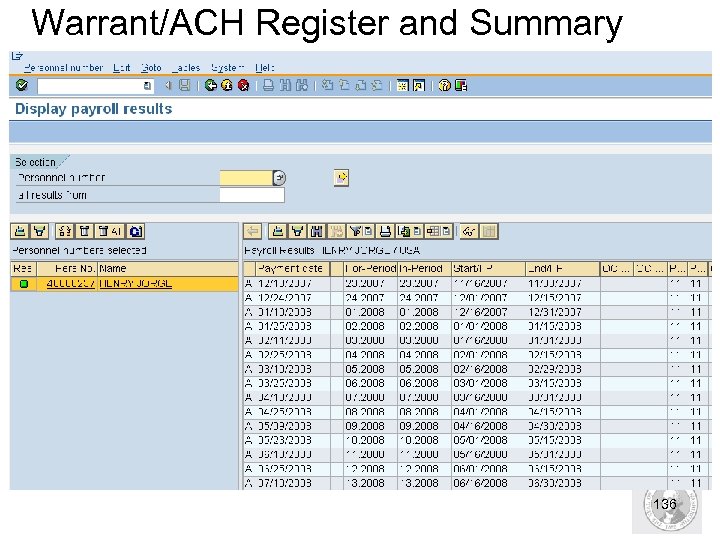Click sort descending icon in payroll results toolbar
The image size is (720, 540).
[297, 231]
